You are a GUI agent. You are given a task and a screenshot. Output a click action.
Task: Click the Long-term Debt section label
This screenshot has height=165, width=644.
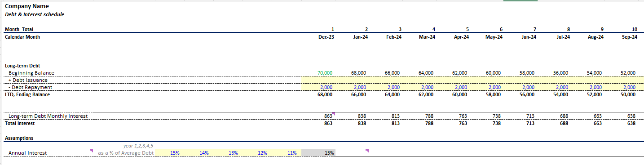[x=22, y=66]
